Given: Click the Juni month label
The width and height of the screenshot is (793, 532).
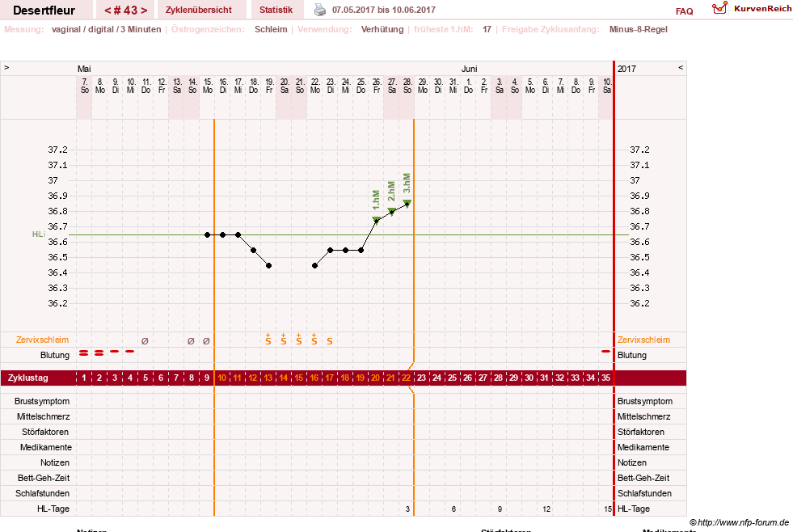Looking at the screenshot, I should tap(469, 69).
